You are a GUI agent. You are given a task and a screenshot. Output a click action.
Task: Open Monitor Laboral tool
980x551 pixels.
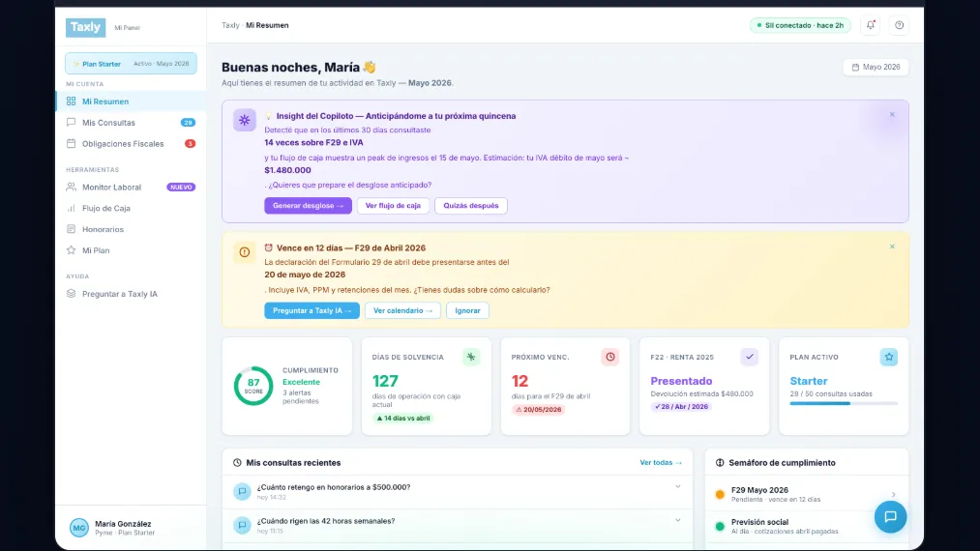click(131, 187)
